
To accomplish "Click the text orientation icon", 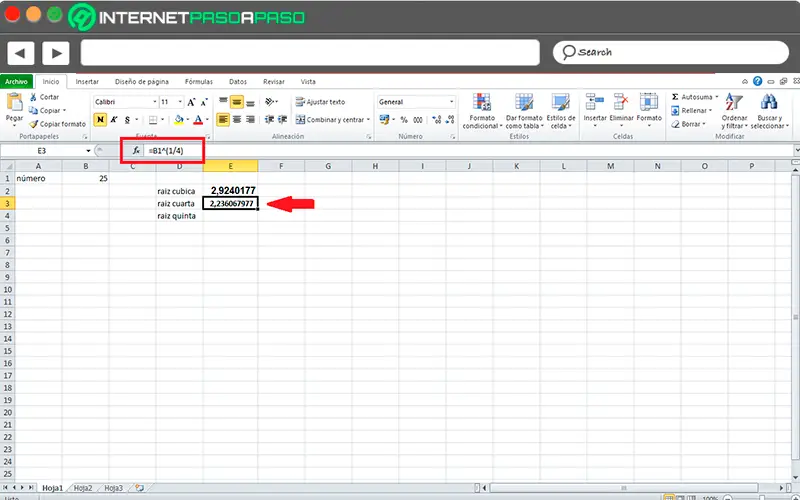I will [270, 102].
